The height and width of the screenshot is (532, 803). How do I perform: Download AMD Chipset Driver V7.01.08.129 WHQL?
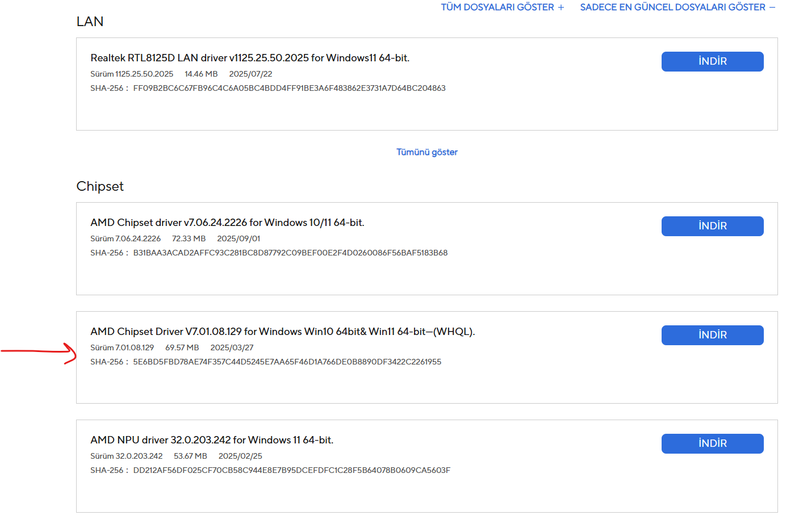click(712, 335)
